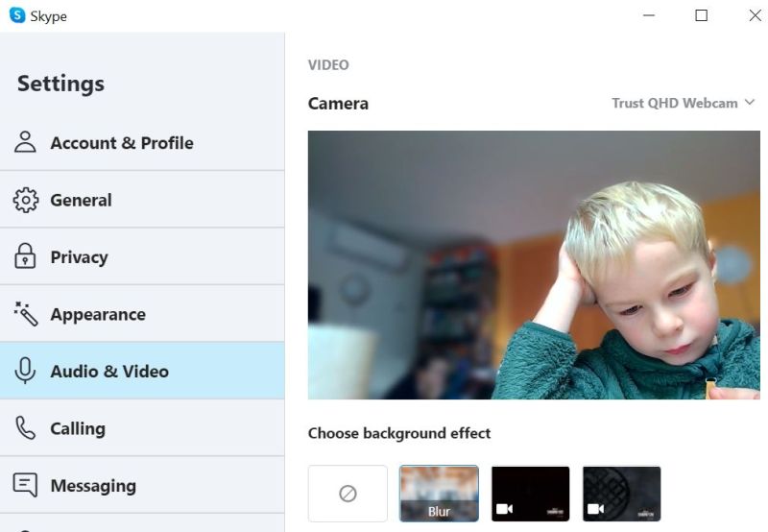Open the Calling settings section
Screen dimensions: 768x532
(x=142, y=428)
